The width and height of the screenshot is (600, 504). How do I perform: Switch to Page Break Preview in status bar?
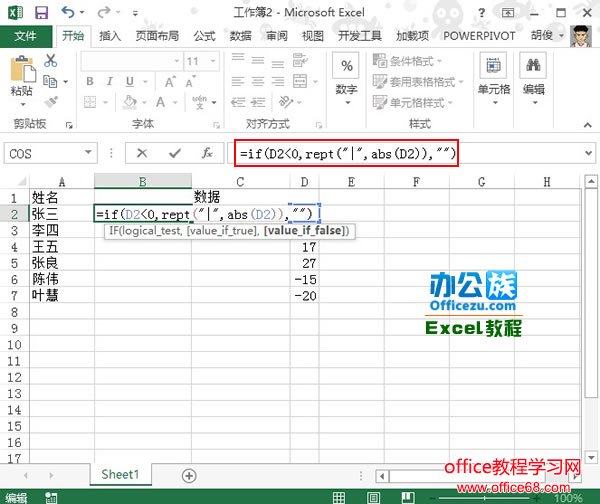[408, 497]
